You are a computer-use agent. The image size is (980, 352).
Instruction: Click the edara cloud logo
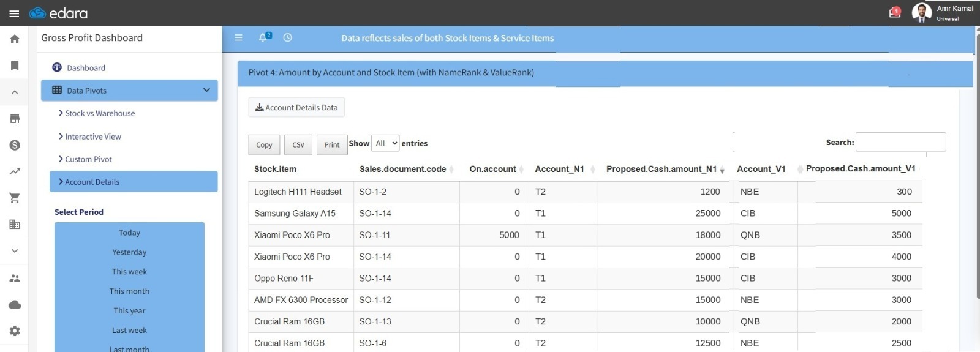coord(59,13)
